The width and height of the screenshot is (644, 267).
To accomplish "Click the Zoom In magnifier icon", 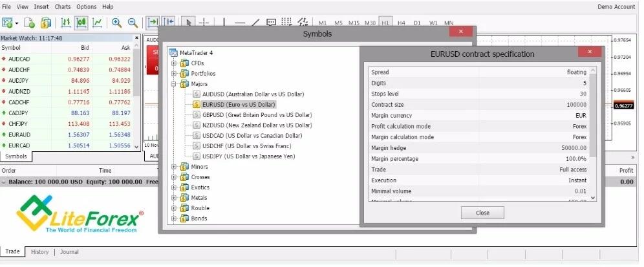I will click(x=116, y=23).
